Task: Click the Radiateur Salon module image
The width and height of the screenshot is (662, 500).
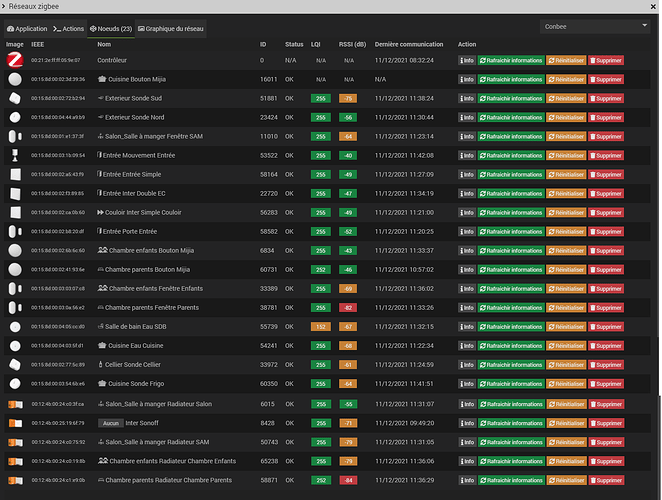Action: point(16,404)
